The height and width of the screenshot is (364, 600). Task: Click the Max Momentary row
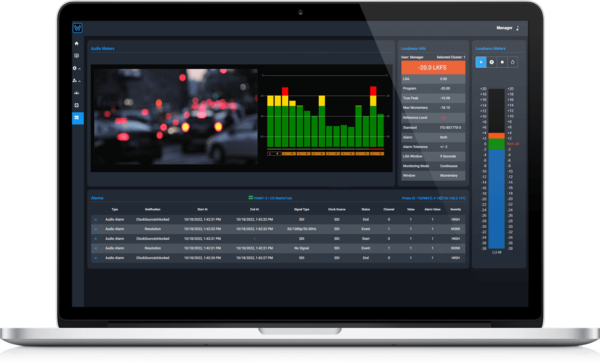point(433,108)
